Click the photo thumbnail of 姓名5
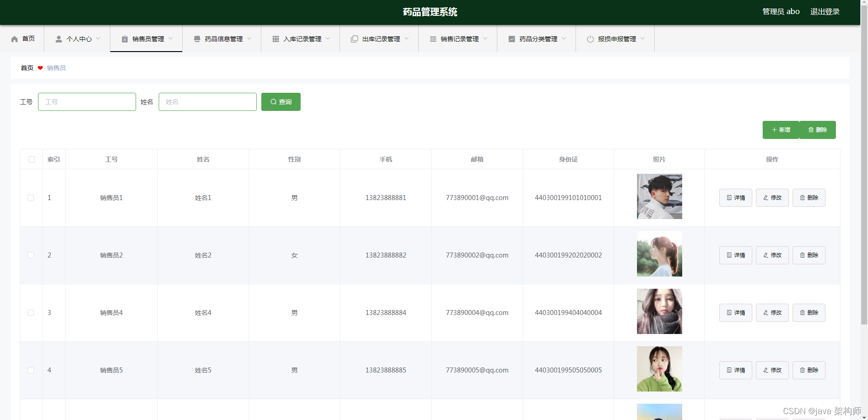This screenshot has height=420, width=868. point(659,369)
